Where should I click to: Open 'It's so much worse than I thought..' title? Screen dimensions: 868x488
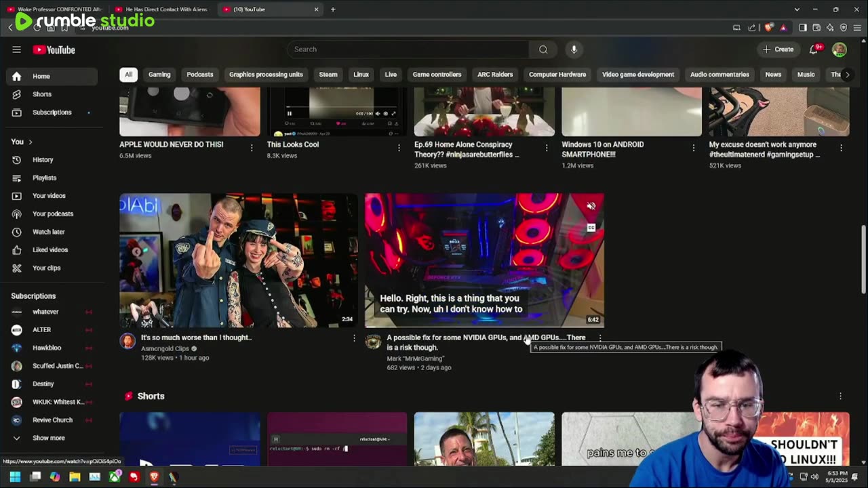196,338
